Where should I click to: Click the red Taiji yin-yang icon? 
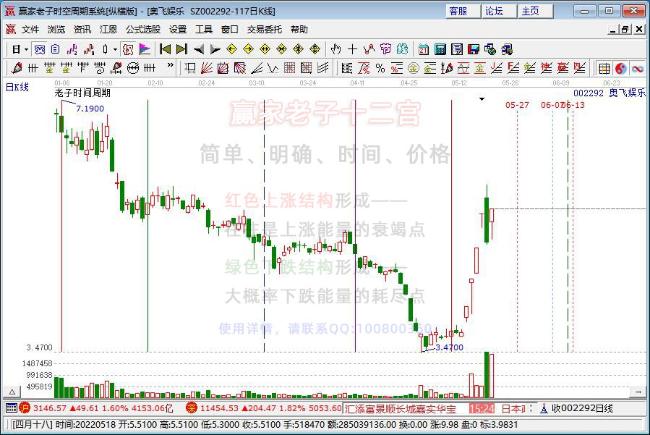coord(621,68)
